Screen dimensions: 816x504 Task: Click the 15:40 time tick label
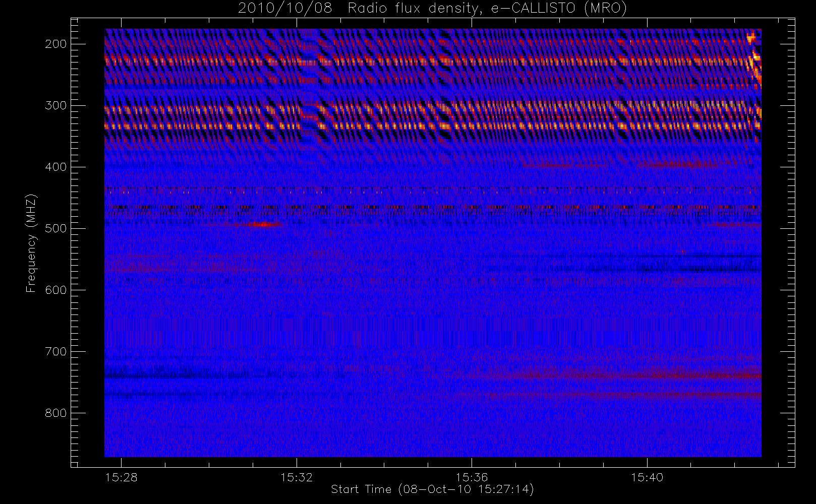pos(647,477)
